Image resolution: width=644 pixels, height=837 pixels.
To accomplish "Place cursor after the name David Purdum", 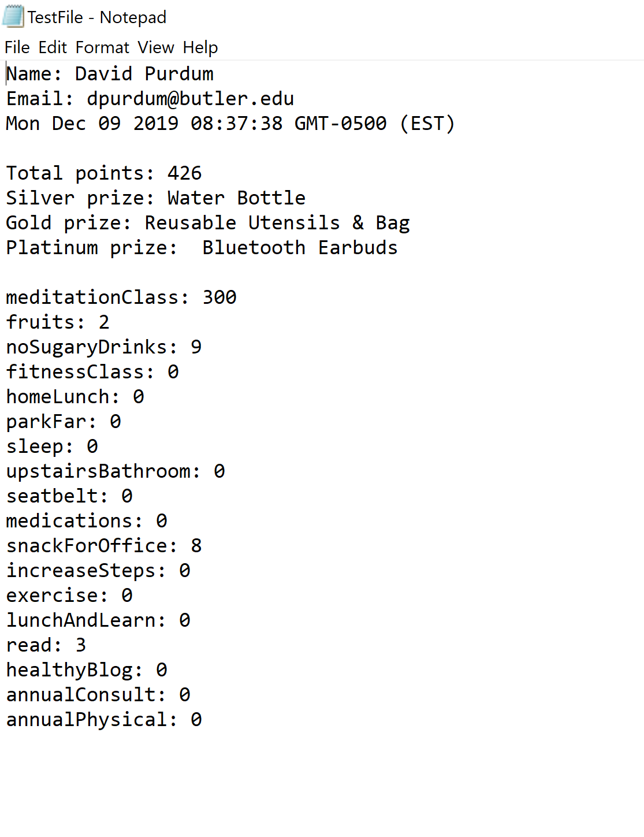I will pos(214,74).
